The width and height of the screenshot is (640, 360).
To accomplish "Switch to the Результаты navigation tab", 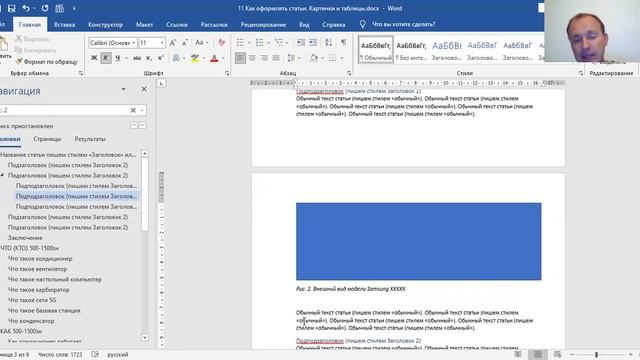I will tap(90, 139).
